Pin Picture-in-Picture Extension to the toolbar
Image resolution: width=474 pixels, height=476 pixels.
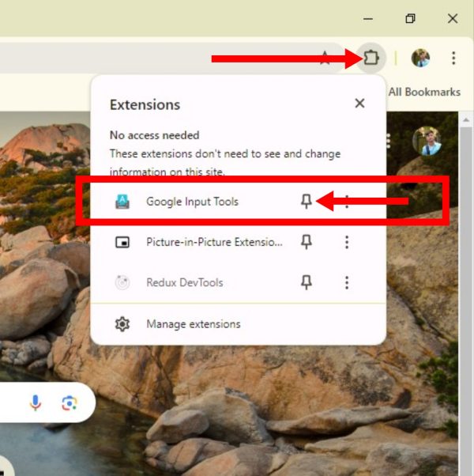tap(307, 242)
